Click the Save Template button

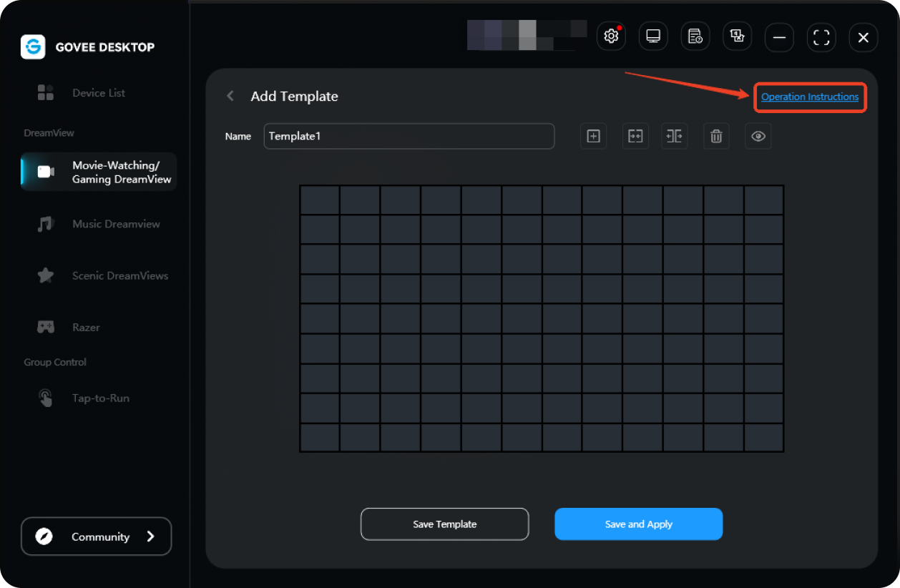(x=444, y=524)
